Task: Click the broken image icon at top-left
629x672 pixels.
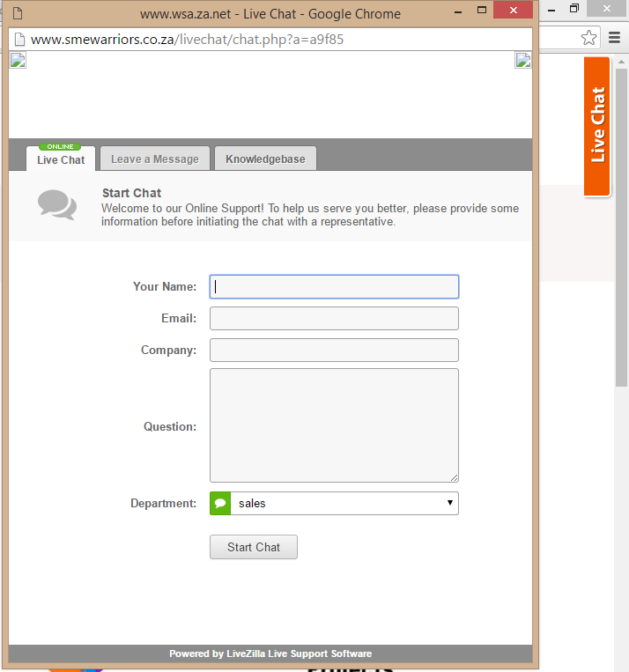Action: (x=18, y=60)
